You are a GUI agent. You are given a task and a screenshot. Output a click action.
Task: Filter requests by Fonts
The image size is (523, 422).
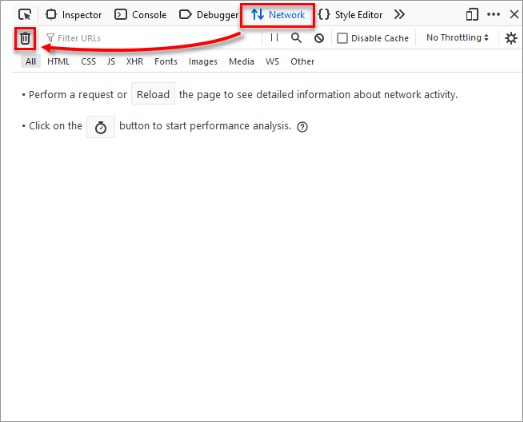166,61
